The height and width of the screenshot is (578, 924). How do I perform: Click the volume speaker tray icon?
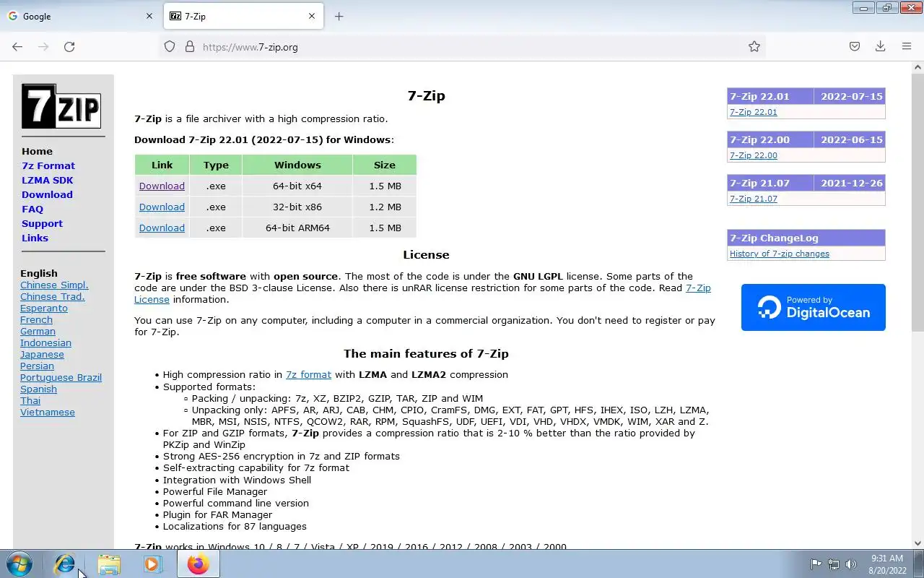(851, 564)
